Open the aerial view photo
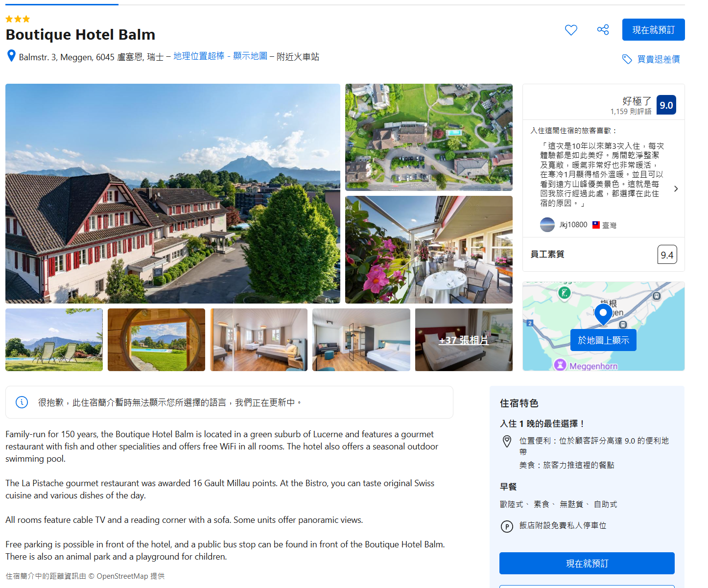Screen dimensions: 708x588 (x=429, y=137)
